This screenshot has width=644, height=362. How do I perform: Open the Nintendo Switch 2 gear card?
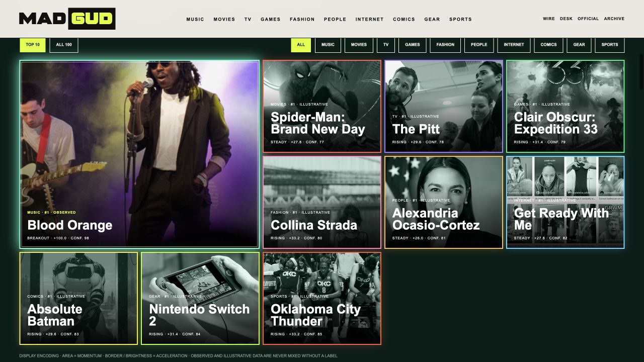(x=200, y=298)
